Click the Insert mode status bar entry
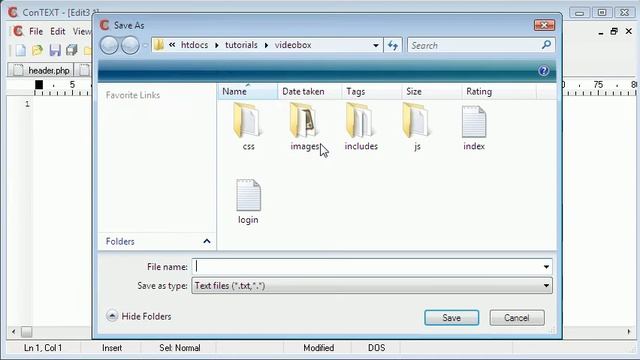The image size is (640, 360). (112, 348)
